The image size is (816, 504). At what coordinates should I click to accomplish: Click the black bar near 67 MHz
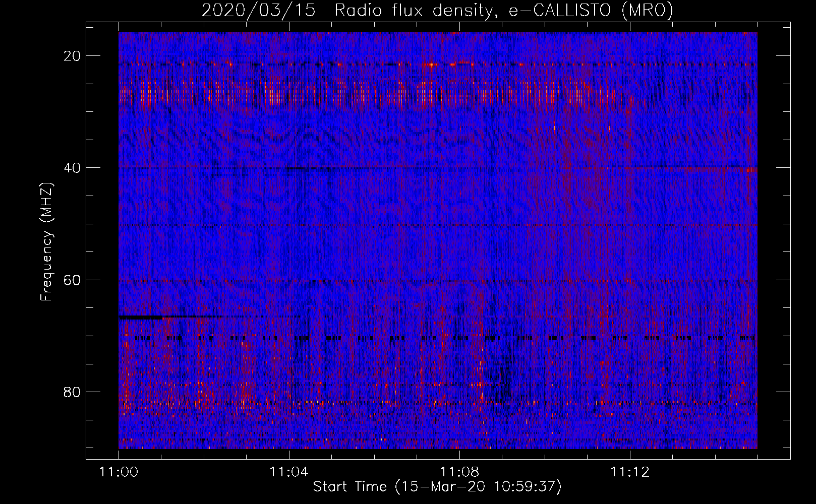141,318
